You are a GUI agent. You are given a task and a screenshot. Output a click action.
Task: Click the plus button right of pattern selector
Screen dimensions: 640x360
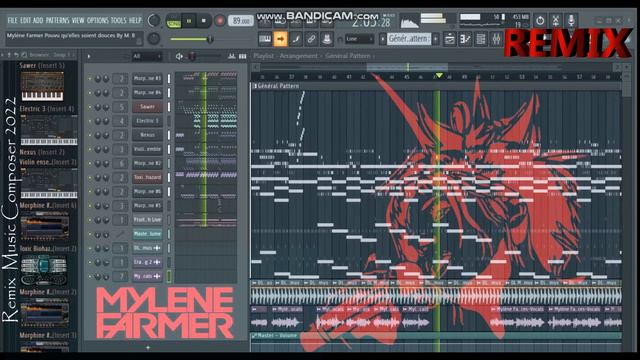click(436, 39)
